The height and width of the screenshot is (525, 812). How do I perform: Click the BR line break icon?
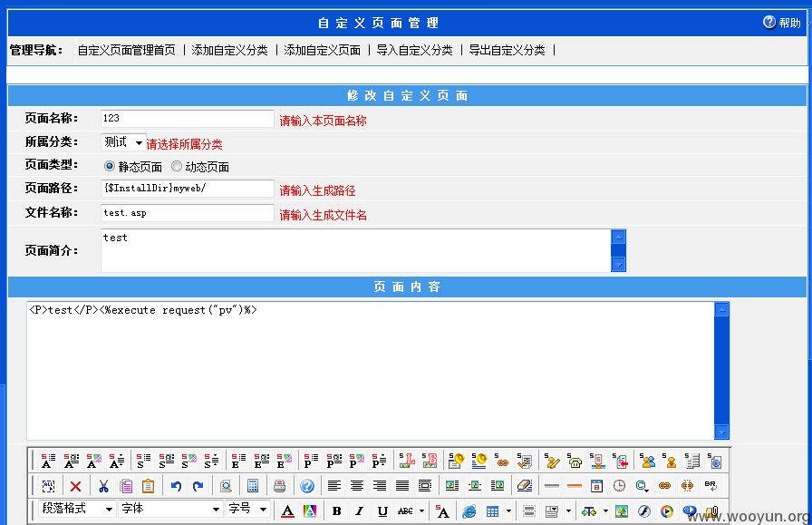tap(710, 486)
